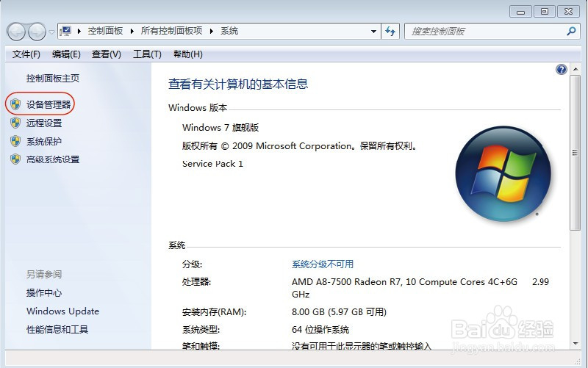Open 性能信息和工具 link

click(x=57, y=329)
